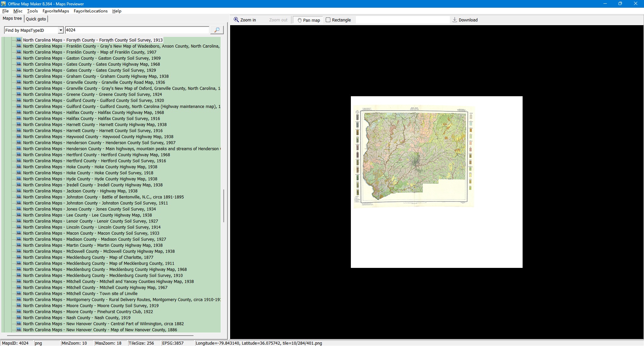Click map icon beside Guilford County Soil Survey, 1920
The width and height of the screenshot is (644, 346).
pos(19,101)
